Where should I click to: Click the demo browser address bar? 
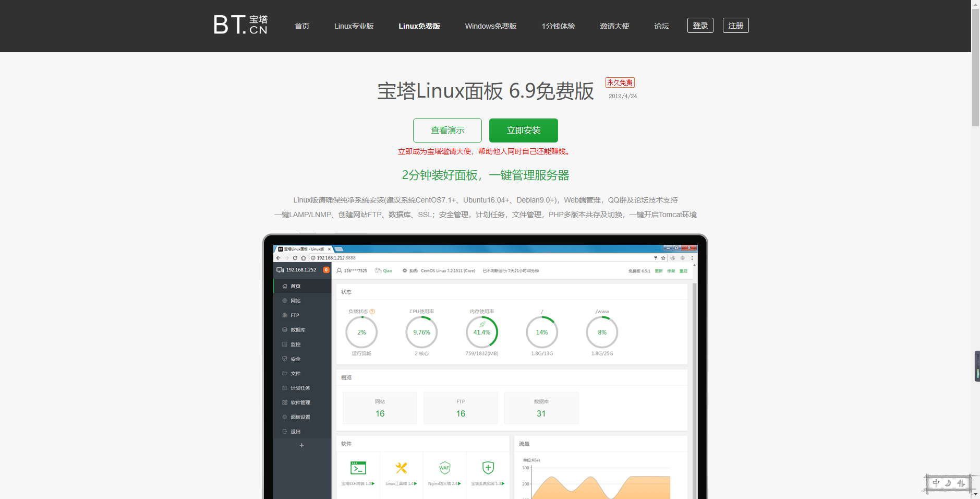pos(488,258)
